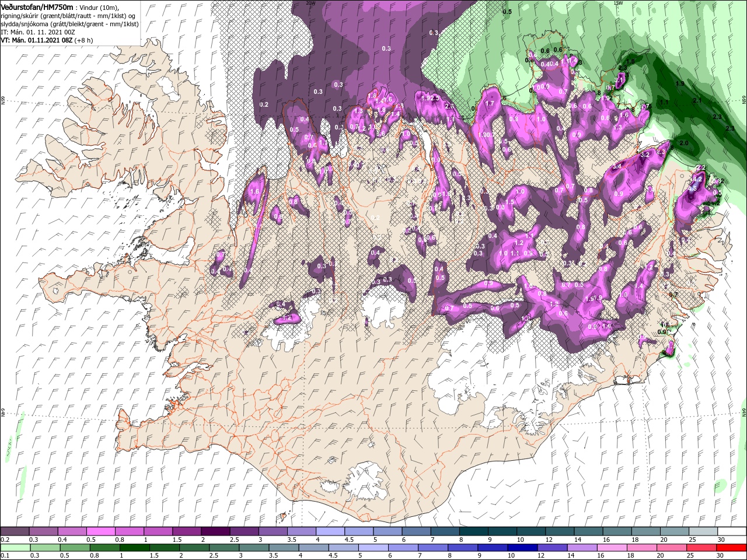This screenshot has height=560, width=747.
Task: Click the 30 label in the rain legend
Action: click(719, 556)
